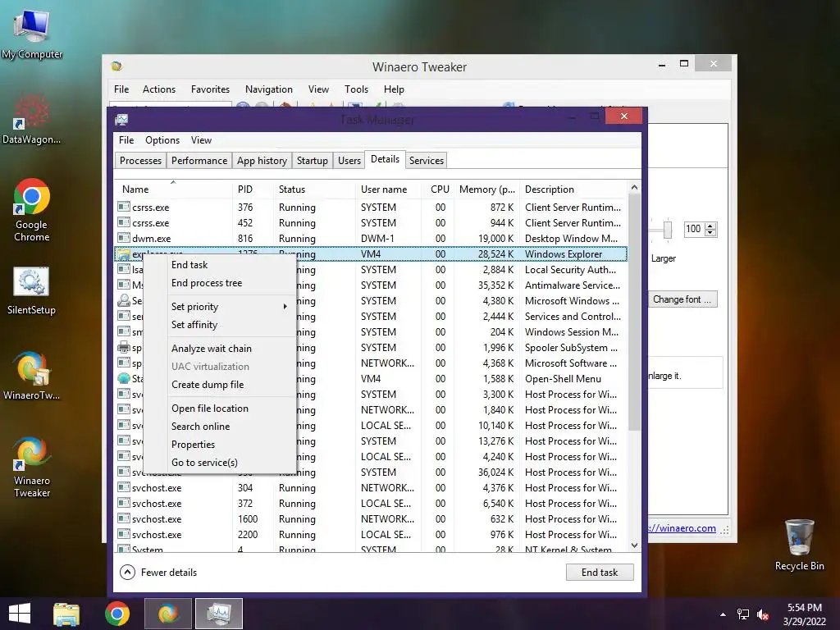840x630 pixels.
Task: Click Task Manager title bar icon
Action: pyautogui.click(x=121, y=120)
